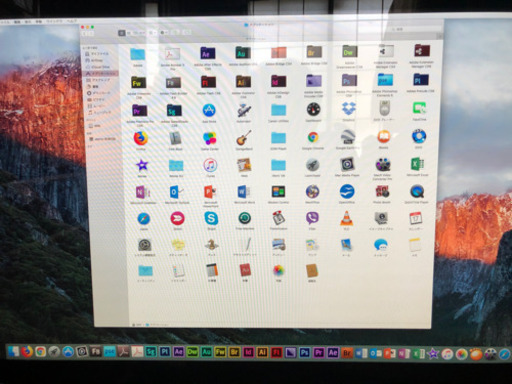Open the Dropbox app icon
This screenshot has width=512, height=384.
click(x=348, y=109)
